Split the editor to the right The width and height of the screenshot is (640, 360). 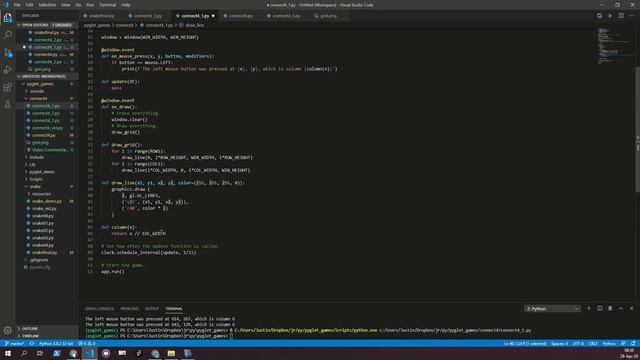(x=621, y=16)
